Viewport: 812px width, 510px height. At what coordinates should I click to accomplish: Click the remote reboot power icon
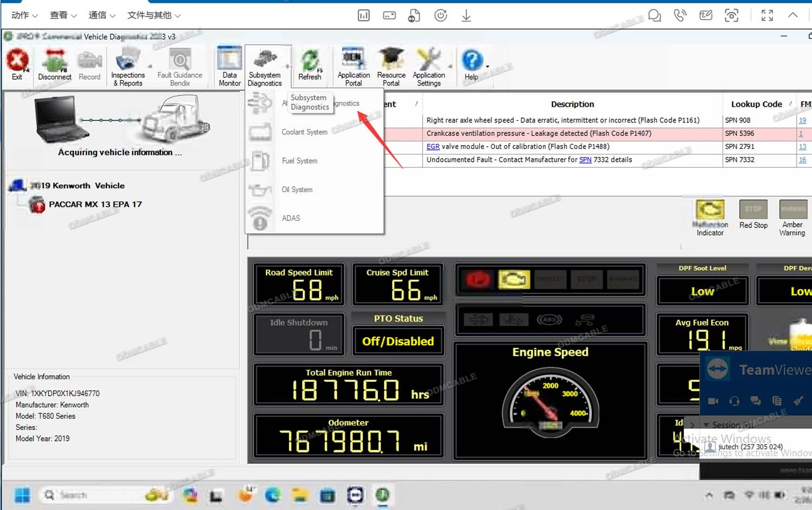[441, 16]
